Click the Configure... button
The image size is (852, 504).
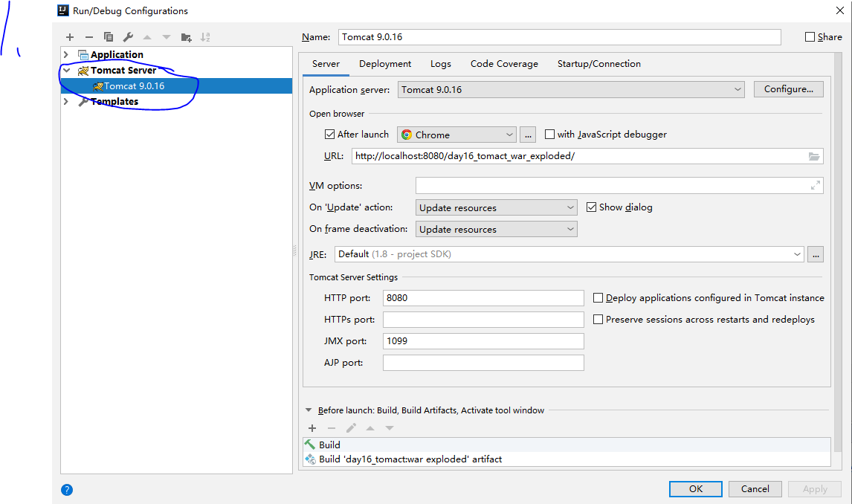coord(788,89)
